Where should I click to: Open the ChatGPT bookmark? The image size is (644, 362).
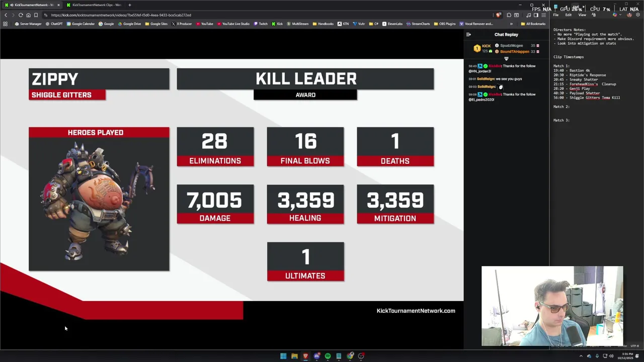click(54, 24)
